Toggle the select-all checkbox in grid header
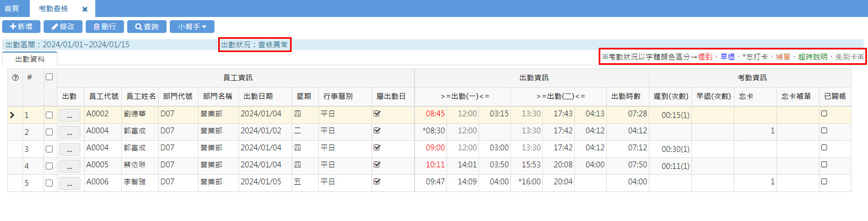Image resolution: width=868 pixels, height=221 pixels. click(x=49, y=77)
